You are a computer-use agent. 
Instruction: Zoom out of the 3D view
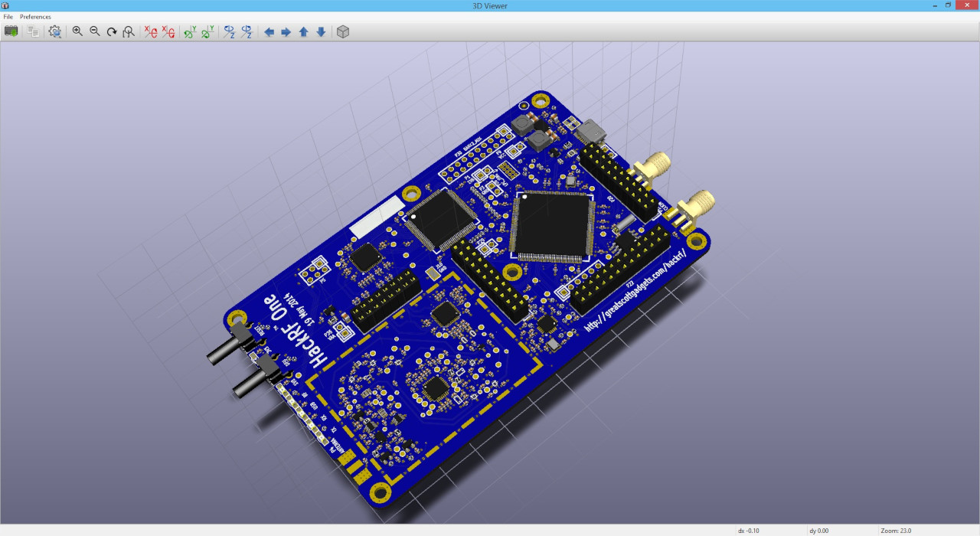(95, 31)
